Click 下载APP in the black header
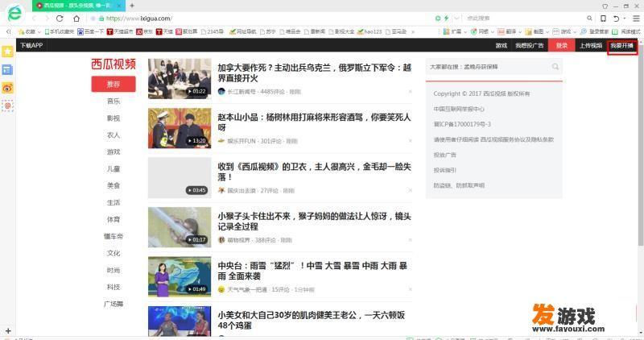This screenshot has height=340, width=644. click(31, 45)
